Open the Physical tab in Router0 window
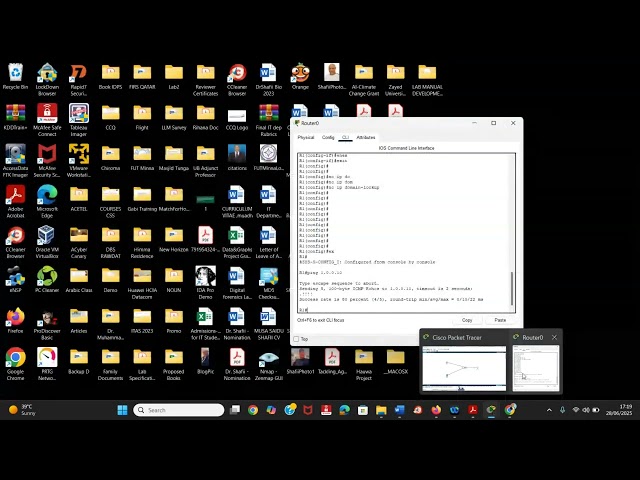The height and width of the screenshot is (480, 640). [306, 138]
